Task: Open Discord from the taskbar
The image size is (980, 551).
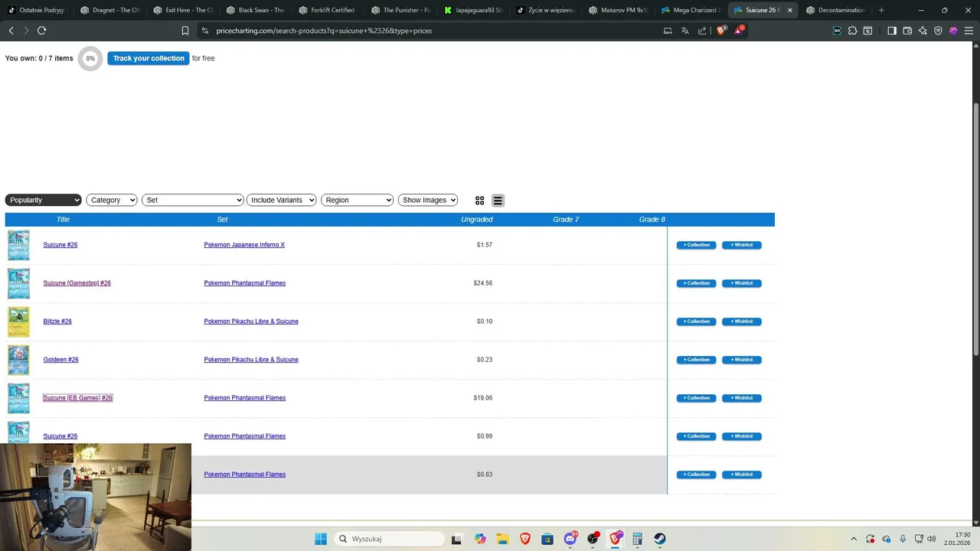Action: 570,539
